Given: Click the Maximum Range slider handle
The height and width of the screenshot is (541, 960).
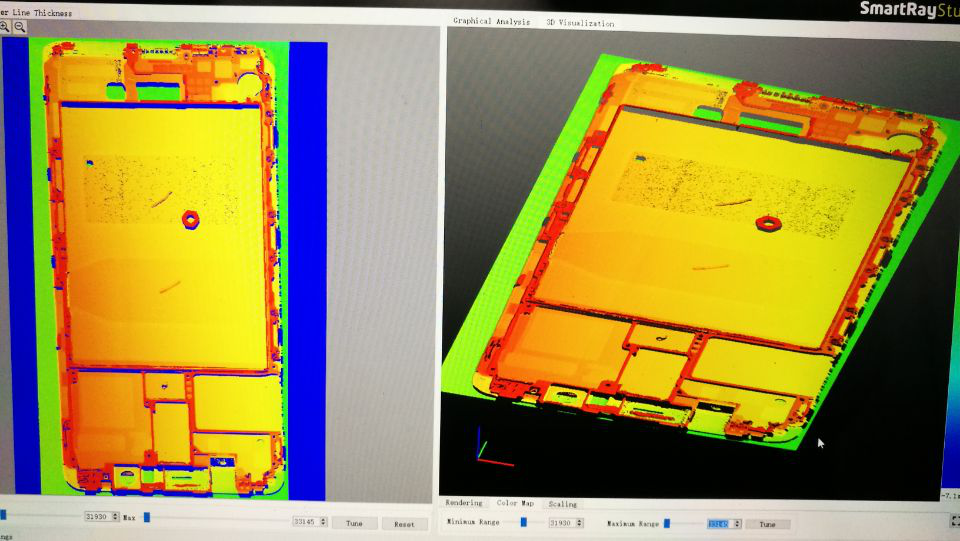Looking at the screenshot, I should [667, 522].
